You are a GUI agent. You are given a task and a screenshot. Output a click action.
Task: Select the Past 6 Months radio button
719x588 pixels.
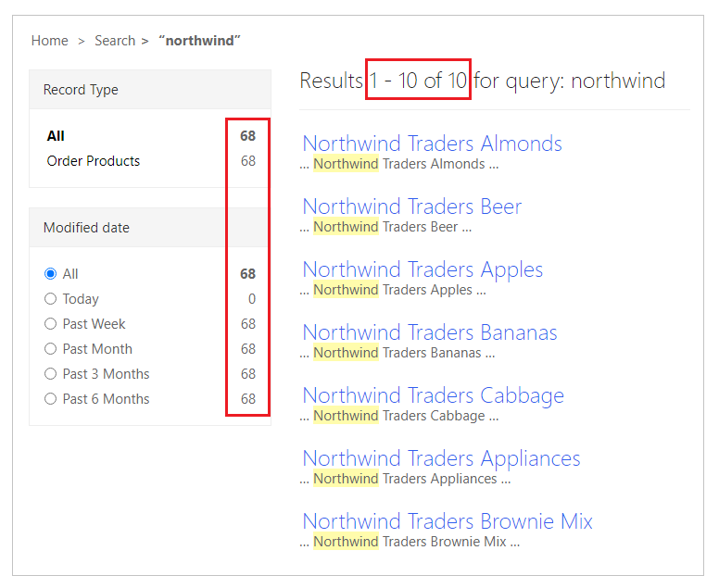[x=50, y=399]
